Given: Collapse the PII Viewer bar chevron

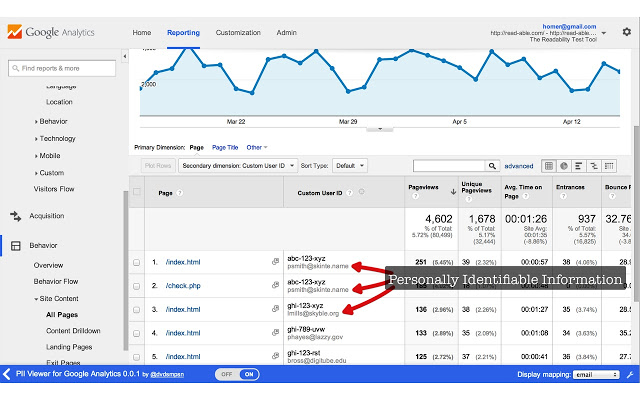Looking at the screenshot, I should pos(7,374).
